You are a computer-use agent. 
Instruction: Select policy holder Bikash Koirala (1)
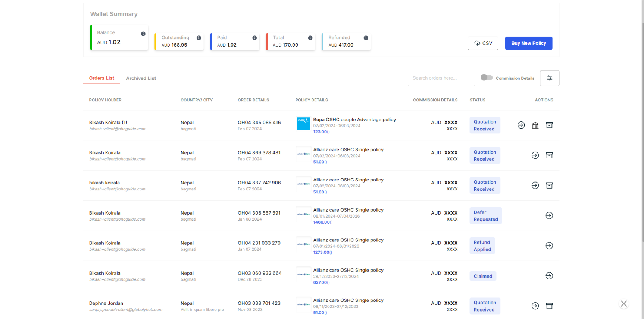(108, 123)
